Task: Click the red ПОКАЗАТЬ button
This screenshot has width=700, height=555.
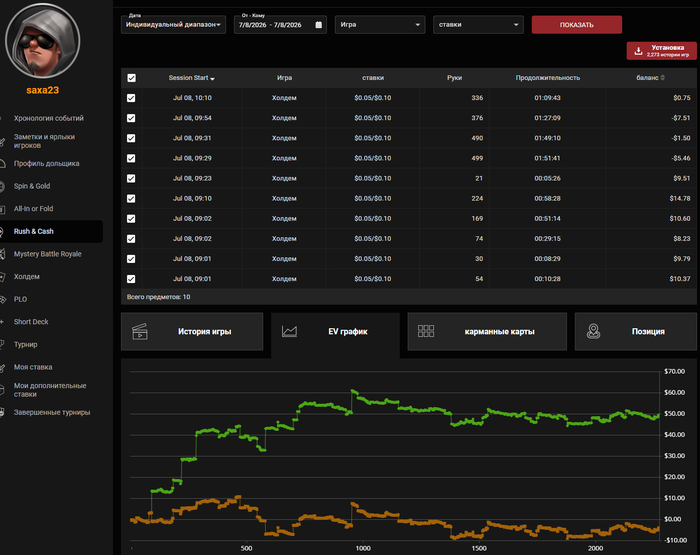Action: tap(577, 25)
